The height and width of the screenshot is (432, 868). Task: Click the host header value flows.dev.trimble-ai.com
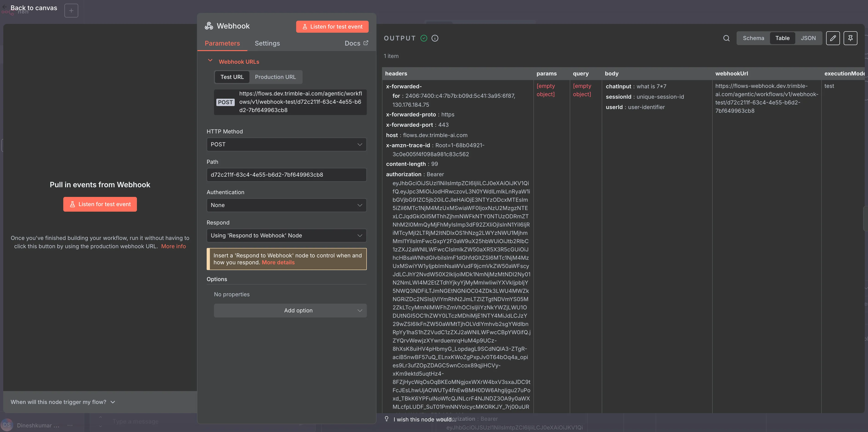point(435,135)
